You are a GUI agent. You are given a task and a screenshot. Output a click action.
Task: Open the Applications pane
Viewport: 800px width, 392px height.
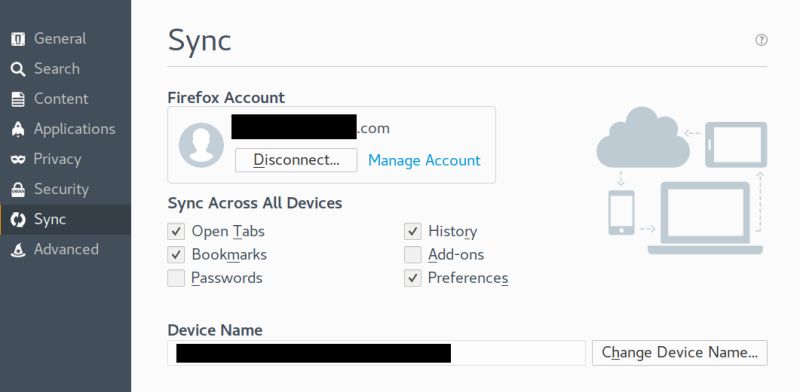tap(65, 129)
